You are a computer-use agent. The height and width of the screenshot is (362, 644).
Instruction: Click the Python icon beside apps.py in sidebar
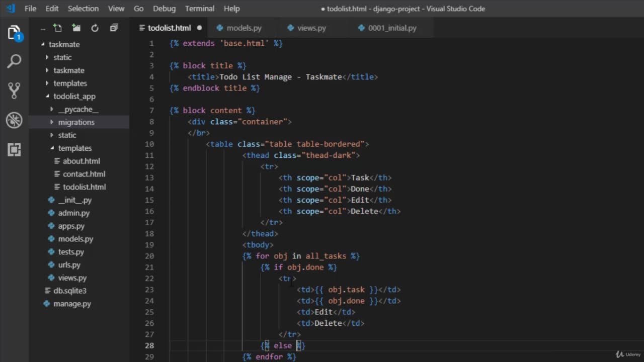pyautogui.click(x=51, y=226)
